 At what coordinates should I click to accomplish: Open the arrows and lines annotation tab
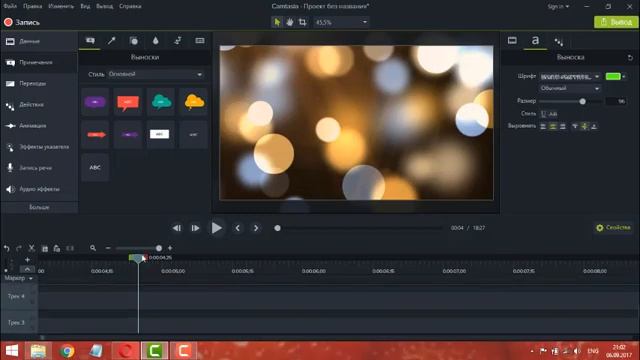pos(112,40)
